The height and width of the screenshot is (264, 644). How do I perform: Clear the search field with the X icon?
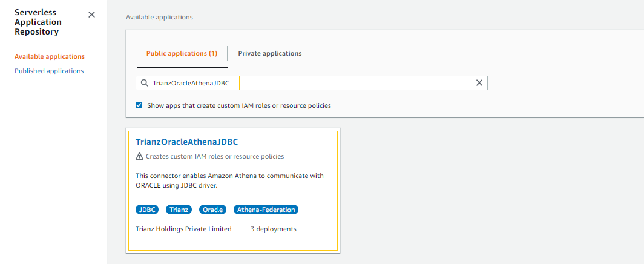479,83
